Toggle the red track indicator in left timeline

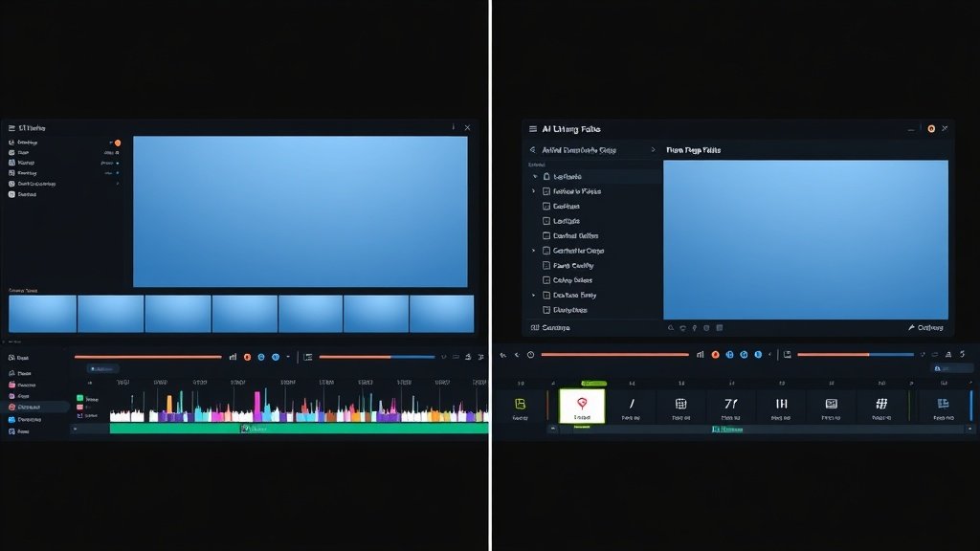80,407
